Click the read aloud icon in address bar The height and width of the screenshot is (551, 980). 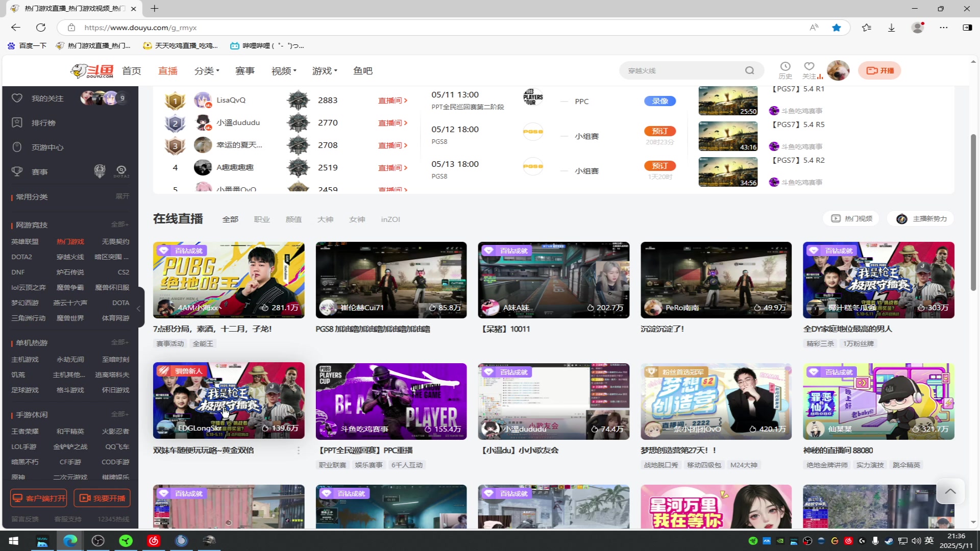[814, 28]
